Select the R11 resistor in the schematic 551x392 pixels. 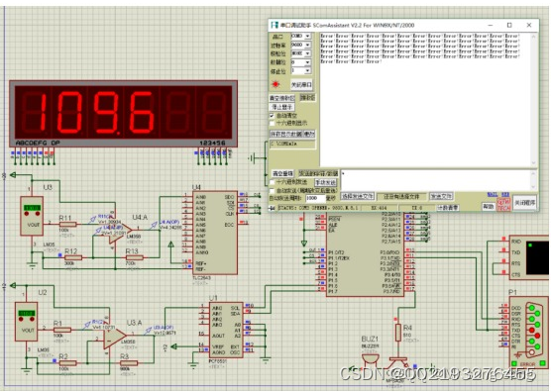click(67, 225)
